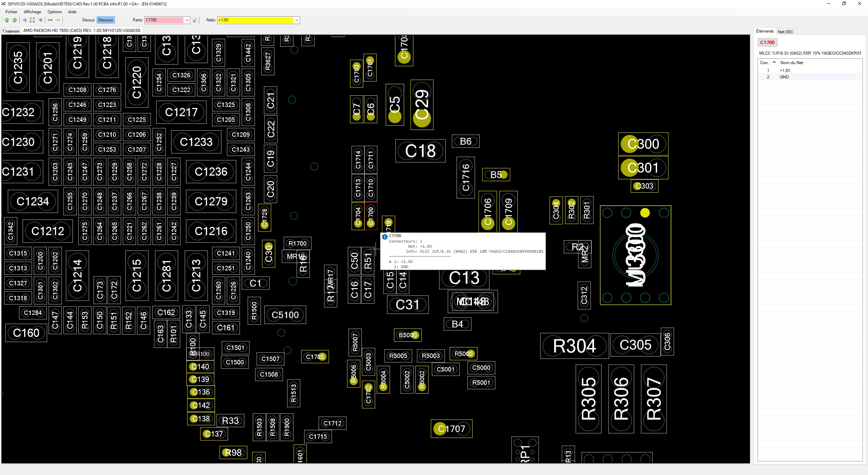This screenshot has width=868, height=475.
Task: Open the Главная tab
Action: pos(11,31)
